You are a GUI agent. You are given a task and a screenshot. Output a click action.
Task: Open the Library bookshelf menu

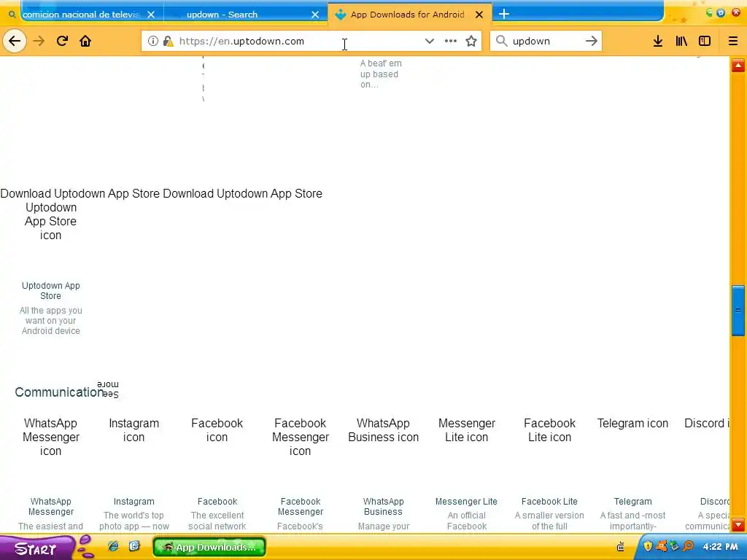click(681, 41)
